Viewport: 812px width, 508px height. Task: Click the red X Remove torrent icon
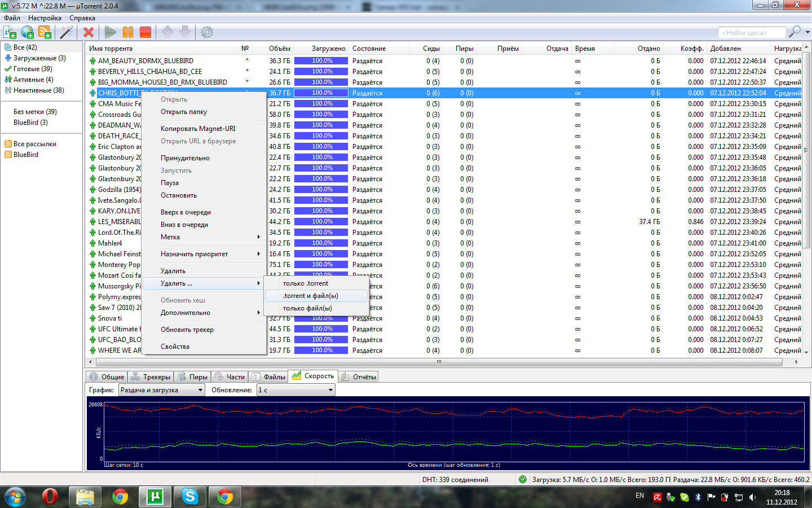pyautogui.click(x=89, y=32)
